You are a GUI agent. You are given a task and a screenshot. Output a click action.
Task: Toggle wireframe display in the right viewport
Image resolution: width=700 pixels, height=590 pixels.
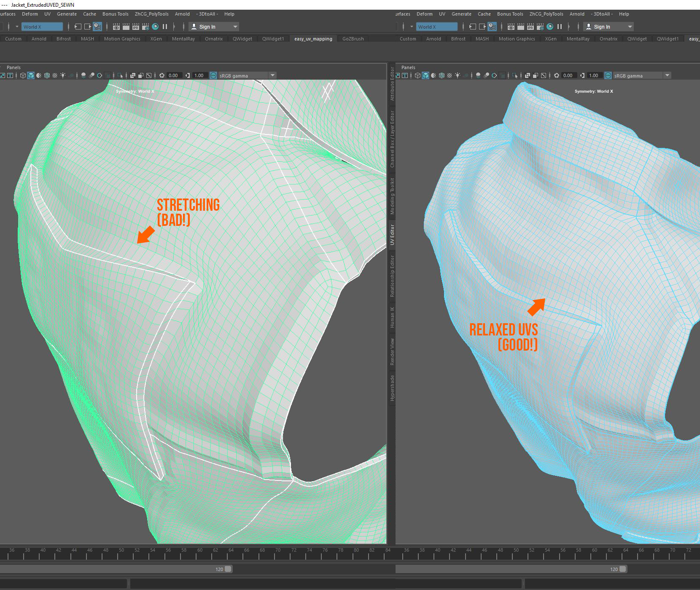[x=417, y=75]
